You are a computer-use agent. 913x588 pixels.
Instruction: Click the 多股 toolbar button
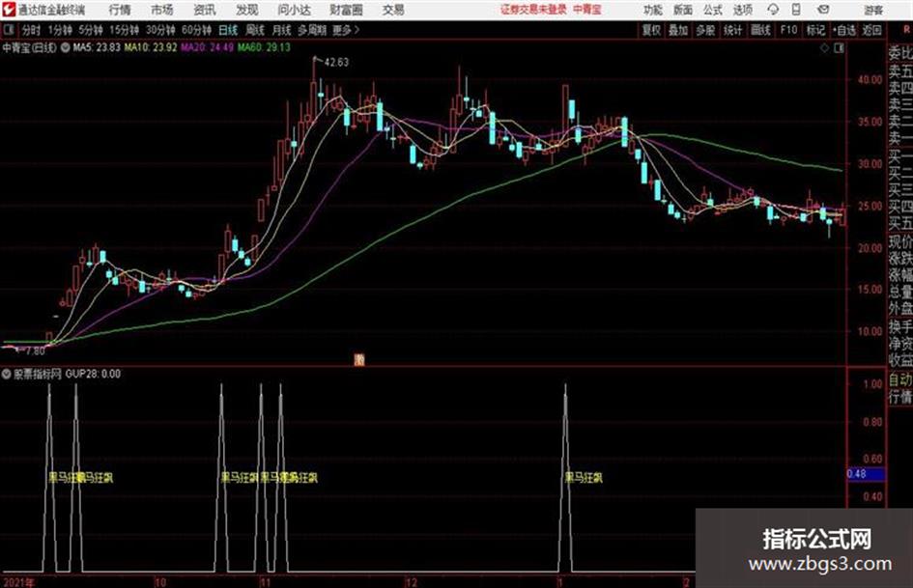tap(705, 30)
